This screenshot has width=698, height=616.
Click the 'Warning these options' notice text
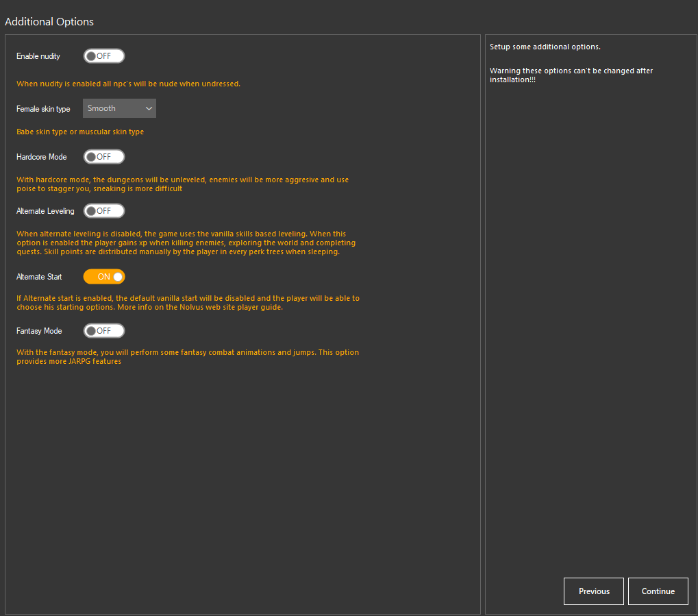coord(571,75)
